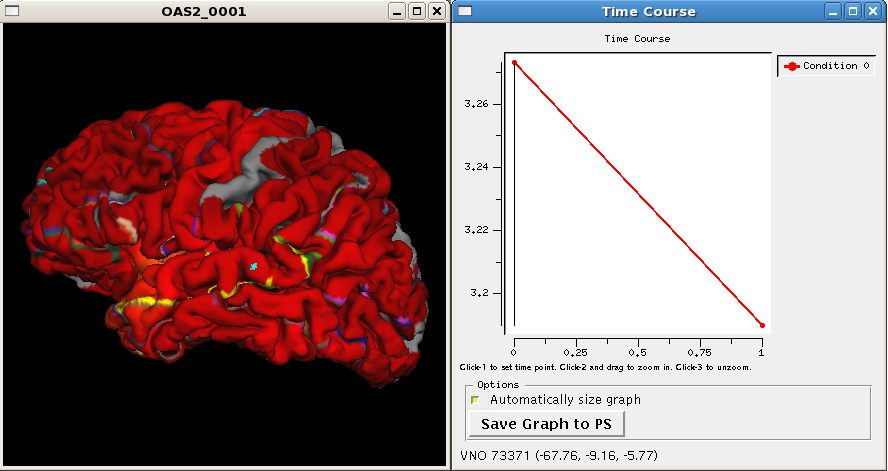Minimize the OAS2_0001 brain window
This screenshot has height=471, width=888.
398,11
